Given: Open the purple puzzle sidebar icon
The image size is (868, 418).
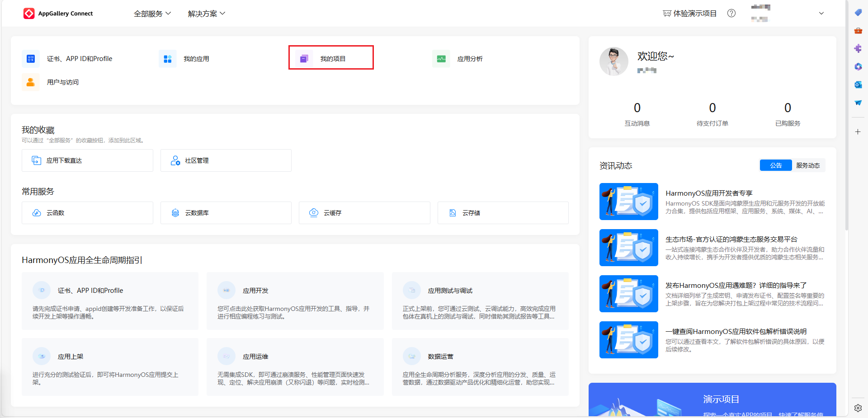Looking at the screenshot, I should pyautogui.click(x=858, y=48).
